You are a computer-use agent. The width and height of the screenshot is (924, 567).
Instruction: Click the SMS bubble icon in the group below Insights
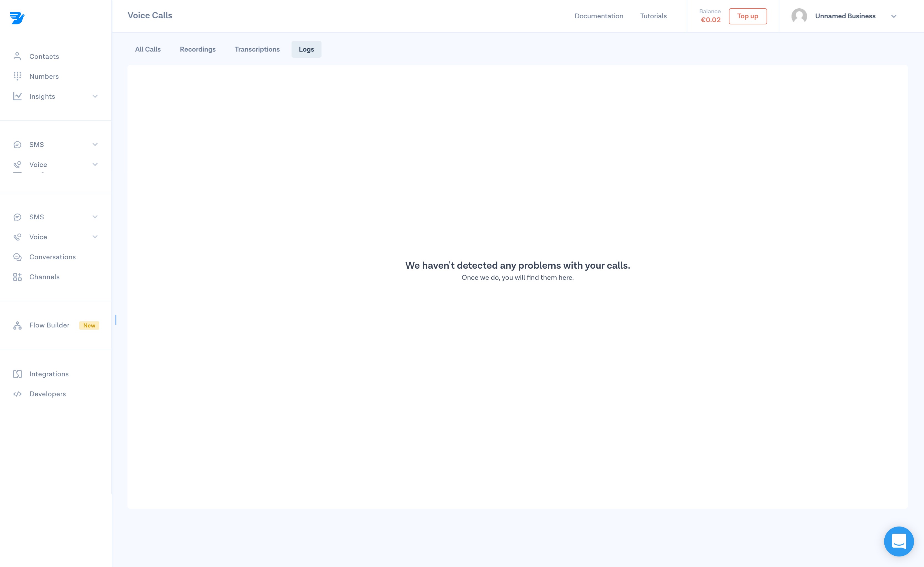click(x=17, y=144)
